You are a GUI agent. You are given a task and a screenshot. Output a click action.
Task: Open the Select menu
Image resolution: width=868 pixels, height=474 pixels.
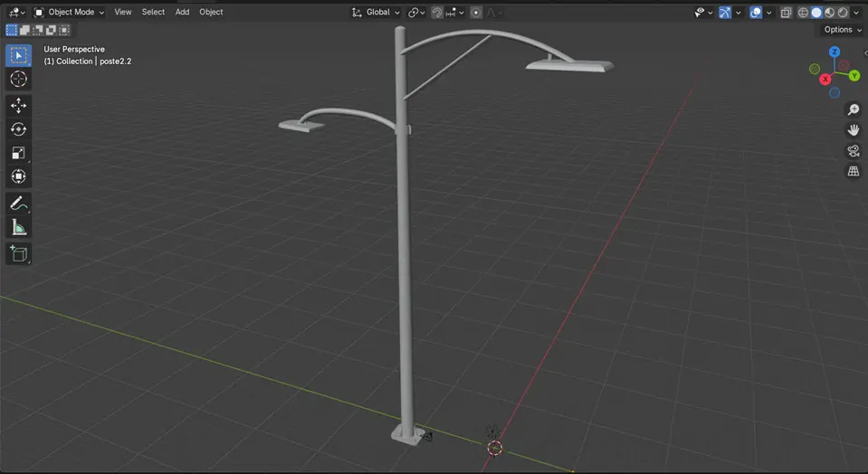[x=153, y=12]
